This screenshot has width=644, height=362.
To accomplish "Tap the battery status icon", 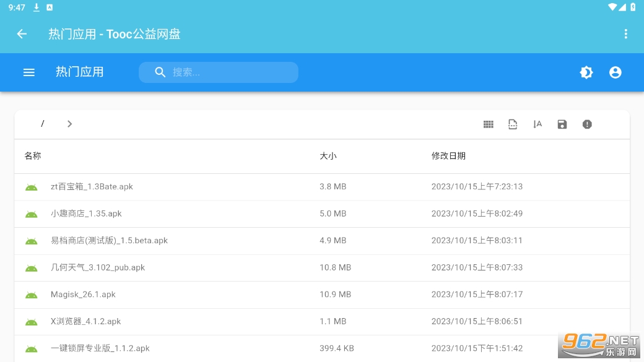I will (633, 7).
